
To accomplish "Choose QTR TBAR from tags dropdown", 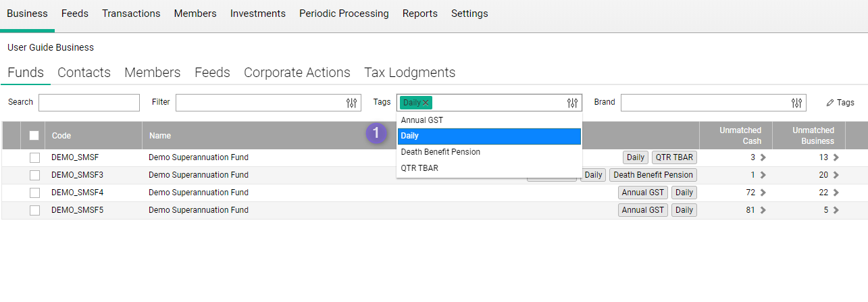I will point(489,168).
